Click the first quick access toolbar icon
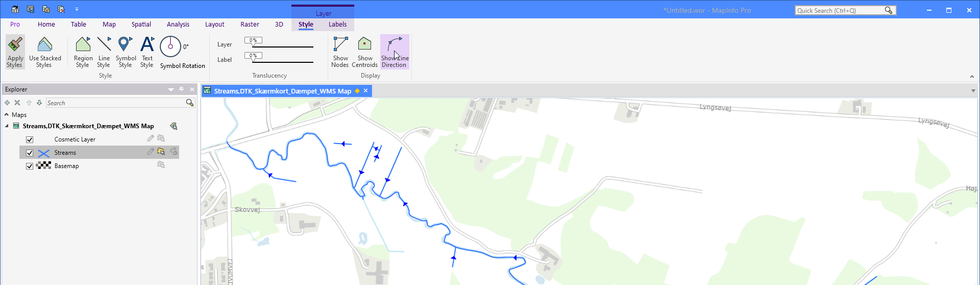980x285 pixels. click(x=15, y=9)
